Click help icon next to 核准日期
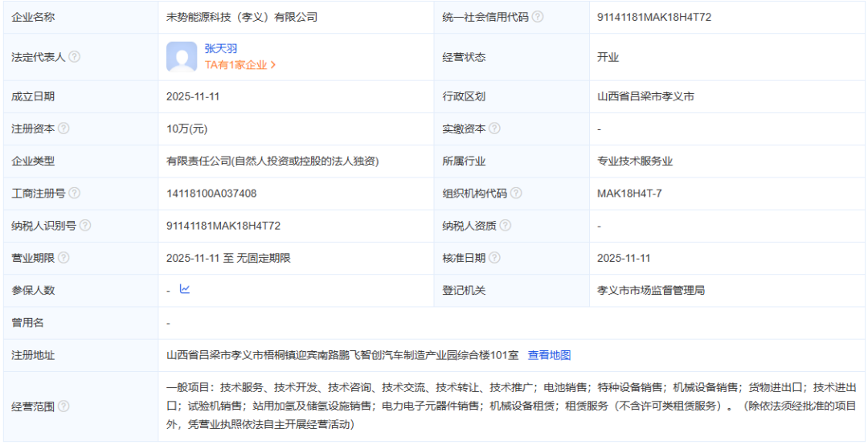The image size is (868, 445). point(494,258)
